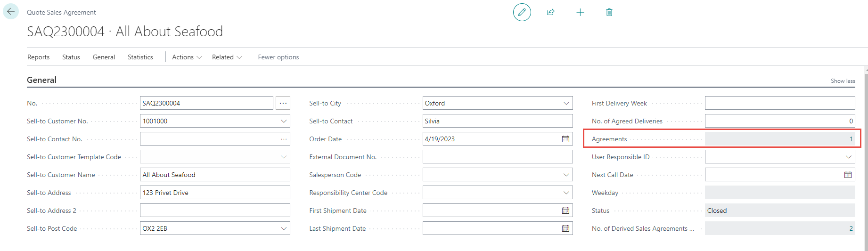
Task: Open the First Shipment Date calendar
Action: point(565,211)
